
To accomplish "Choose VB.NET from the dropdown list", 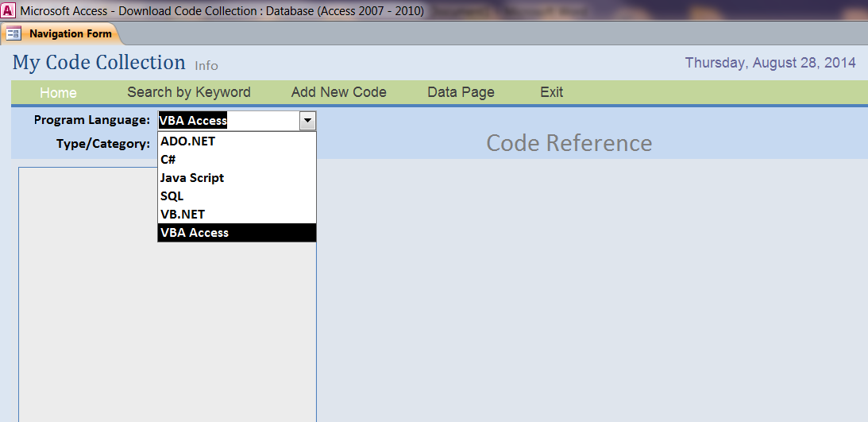I will [237, 215].
